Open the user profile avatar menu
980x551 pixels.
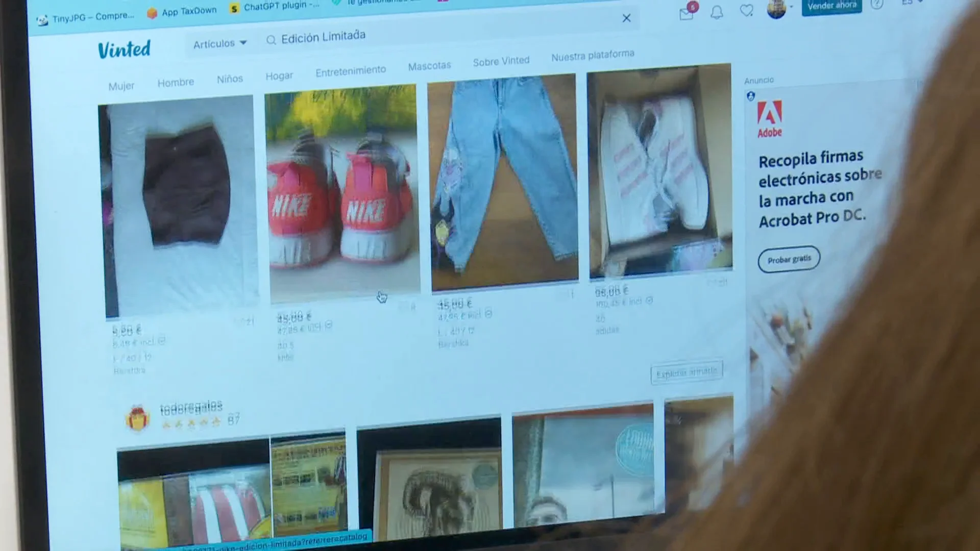(x=776, y=9)
